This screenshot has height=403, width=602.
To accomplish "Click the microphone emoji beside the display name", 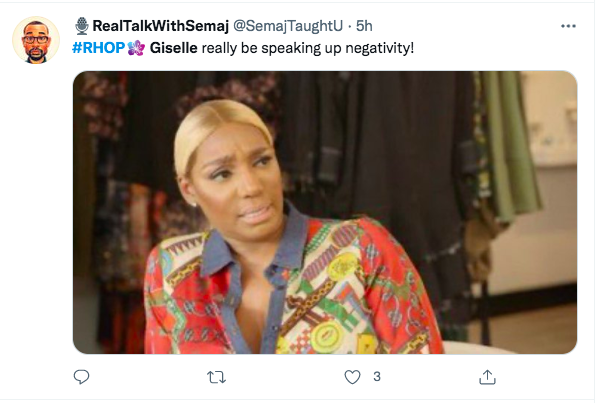I will click(x=81, y=24).
